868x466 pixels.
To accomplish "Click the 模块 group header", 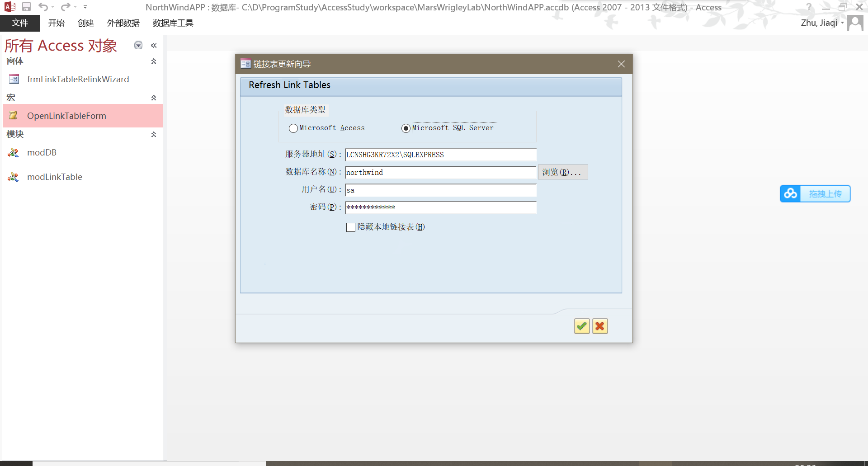I will coord(15,134).
